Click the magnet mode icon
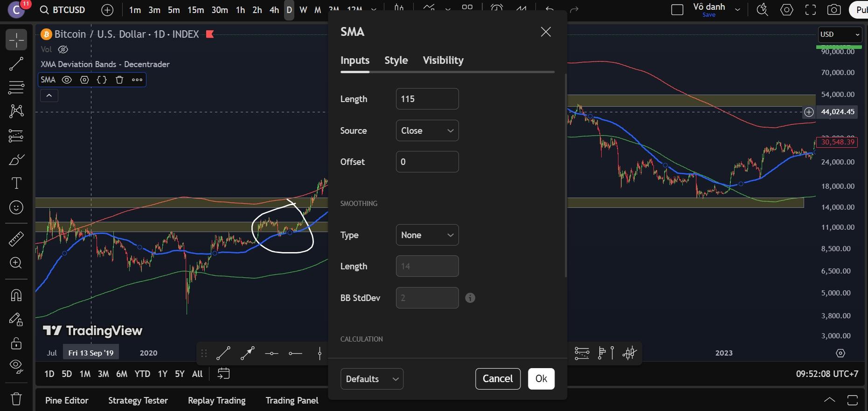Viewport: 868px width, 411px height. click(16, 295)
